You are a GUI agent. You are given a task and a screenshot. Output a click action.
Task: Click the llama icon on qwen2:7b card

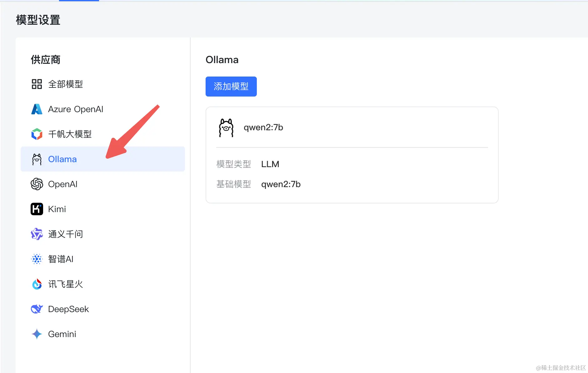coord(226,128)
